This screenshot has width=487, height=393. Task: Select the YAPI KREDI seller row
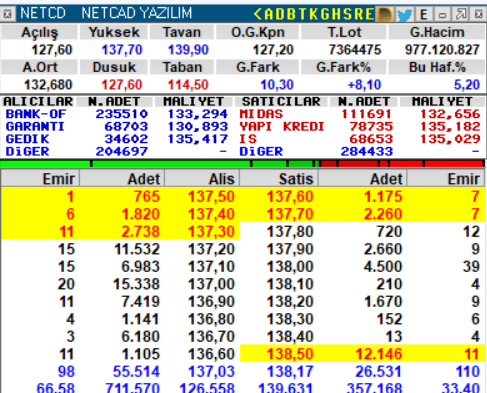coord(360,126)
